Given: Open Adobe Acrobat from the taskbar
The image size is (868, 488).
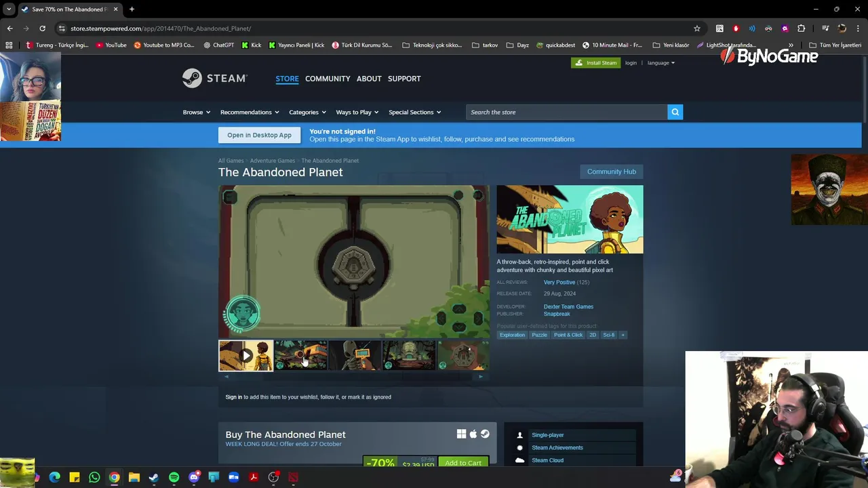Looking at the screenshot, I should 254,477.
